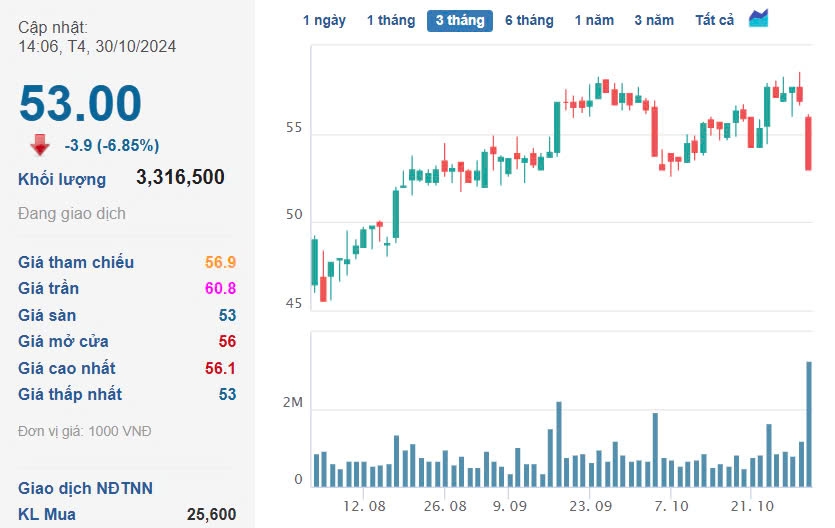This screenshot has width=835, height=528.
Task: Click the ceiling price 60.8
Action: pos(220,288)
